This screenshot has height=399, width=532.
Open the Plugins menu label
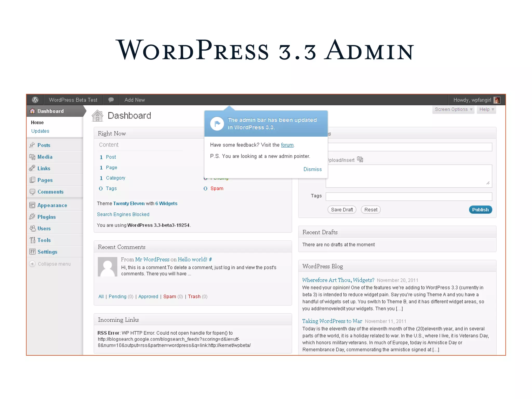[x=46, y=217]
